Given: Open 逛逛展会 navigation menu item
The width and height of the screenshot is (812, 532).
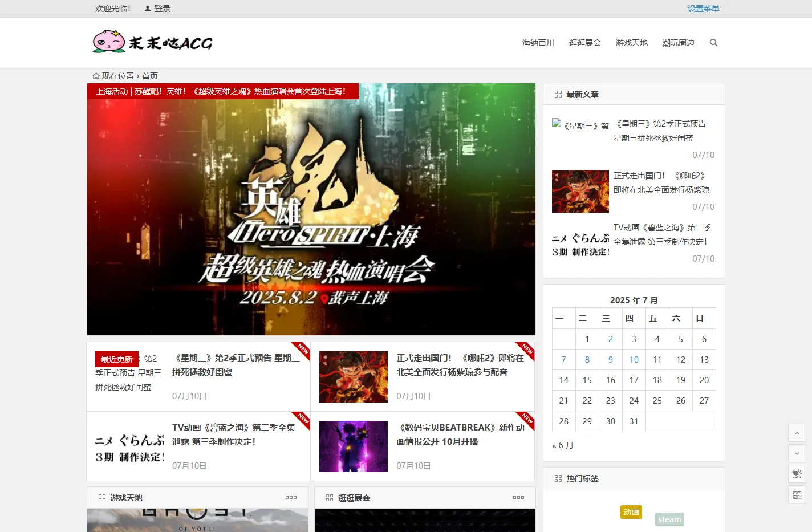Looking at the screenshot, I should (x=585, y=43).
